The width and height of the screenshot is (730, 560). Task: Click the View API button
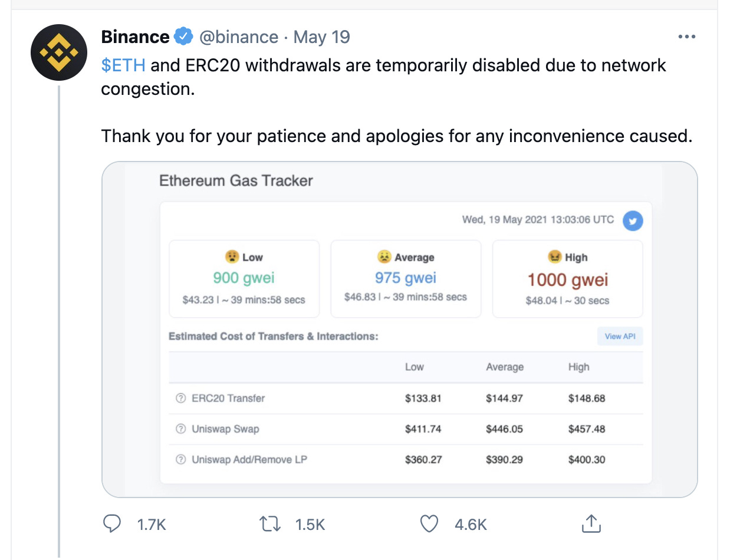pyautogui.click(x=620, y=337)
